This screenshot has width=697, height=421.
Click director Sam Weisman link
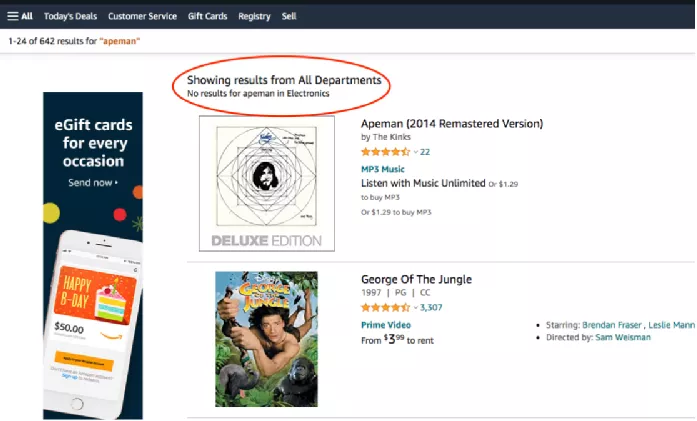(x=622, y=338)
